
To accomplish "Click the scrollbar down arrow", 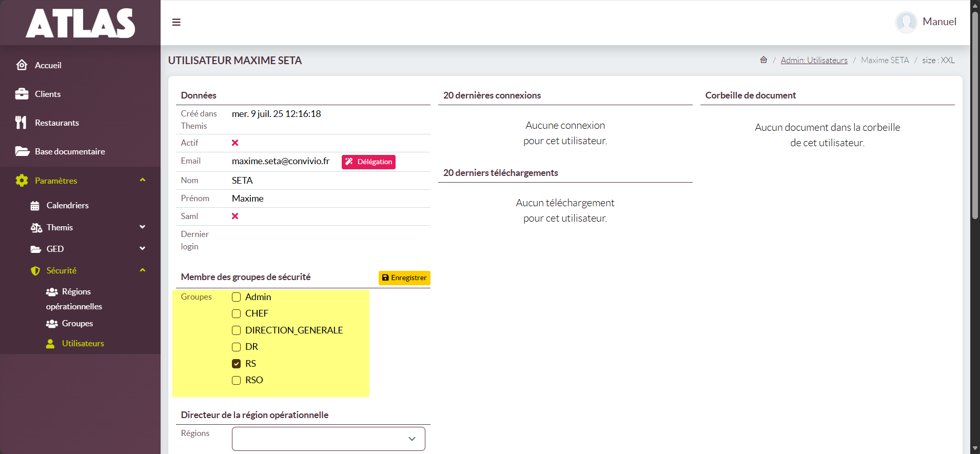I will [x=975, y=449].
